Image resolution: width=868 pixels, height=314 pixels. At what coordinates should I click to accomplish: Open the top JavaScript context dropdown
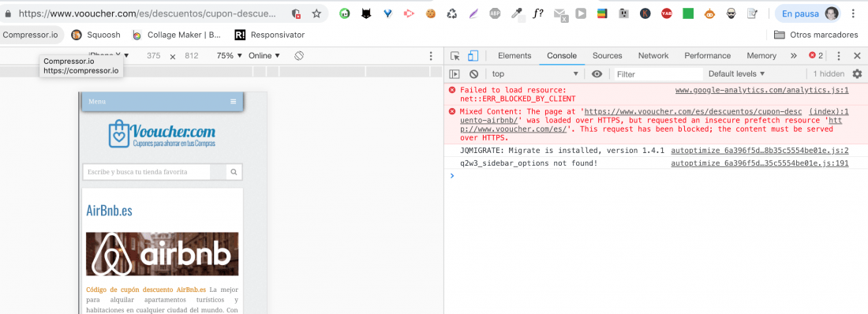click(535, 73)
